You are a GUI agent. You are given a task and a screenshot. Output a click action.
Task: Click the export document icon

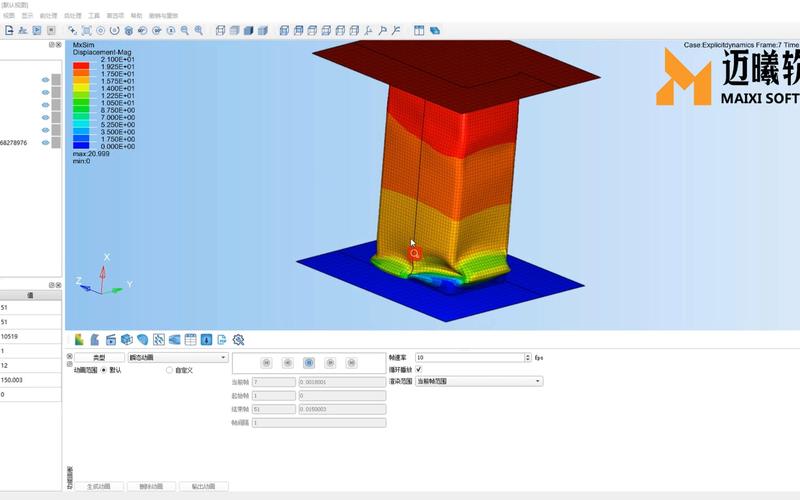click(222, 339)
